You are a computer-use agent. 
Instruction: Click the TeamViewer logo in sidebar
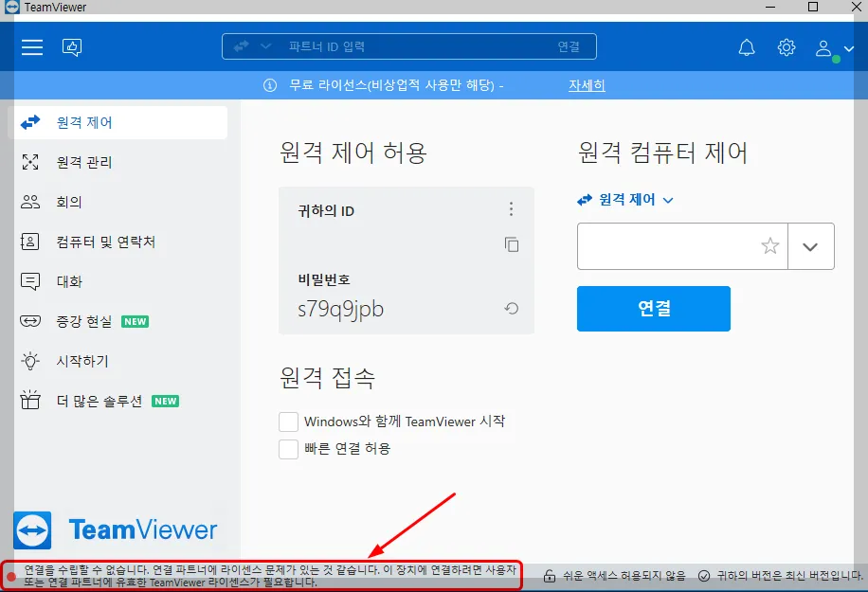(x=116, y=530)
